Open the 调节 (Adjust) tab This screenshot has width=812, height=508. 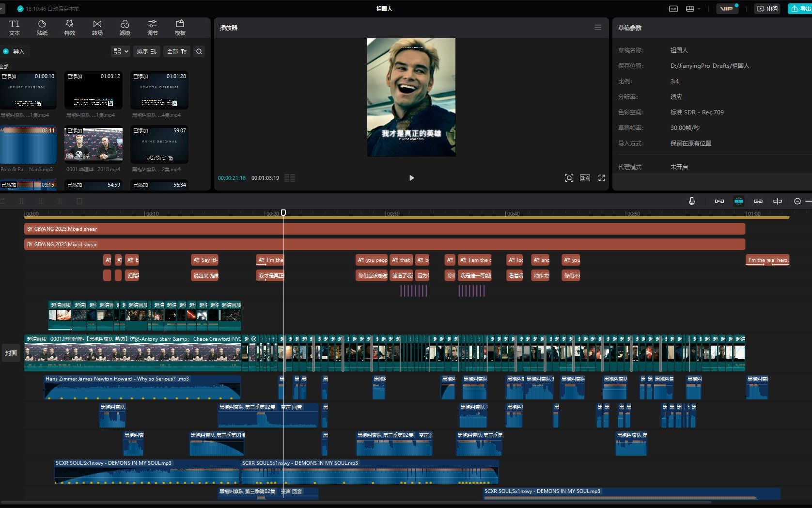click(x=153, y=28)
